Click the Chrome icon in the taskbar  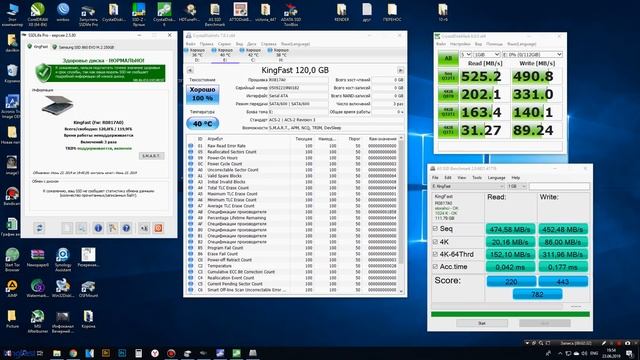pos(73,353)
